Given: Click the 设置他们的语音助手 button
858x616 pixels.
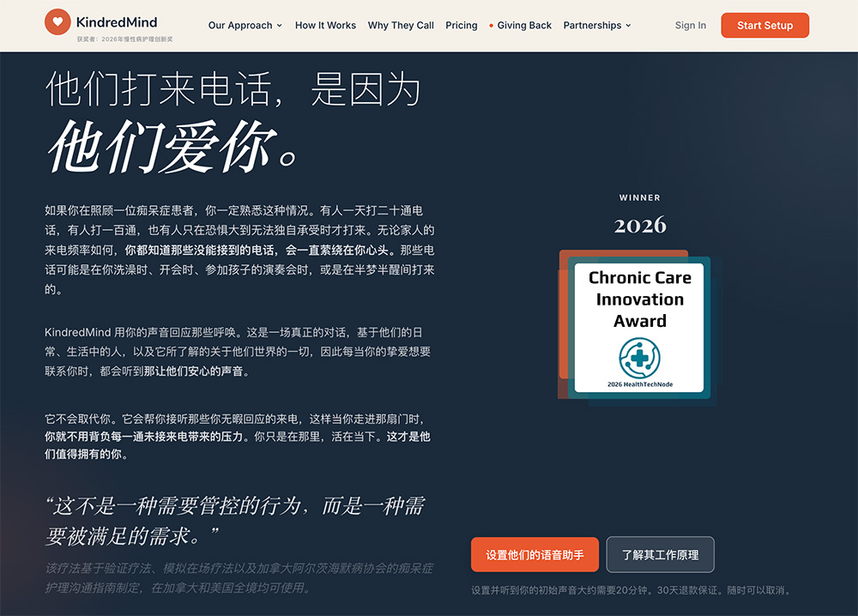Looking at the screenshot, I should point(535,555).
